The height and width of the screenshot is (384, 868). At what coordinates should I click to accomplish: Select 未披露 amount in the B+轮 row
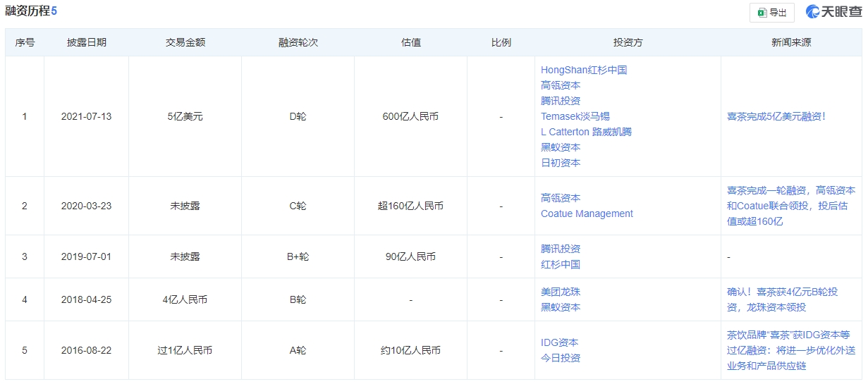[185, 256]
